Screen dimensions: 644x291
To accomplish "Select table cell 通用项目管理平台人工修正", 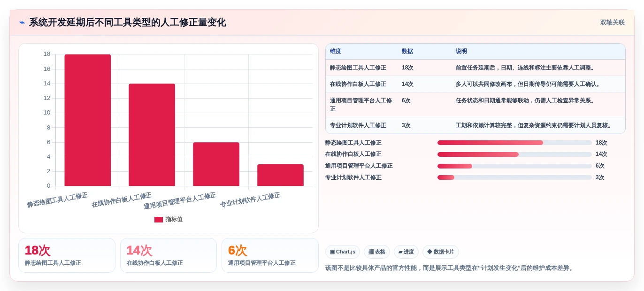I will tap(361, 105).
